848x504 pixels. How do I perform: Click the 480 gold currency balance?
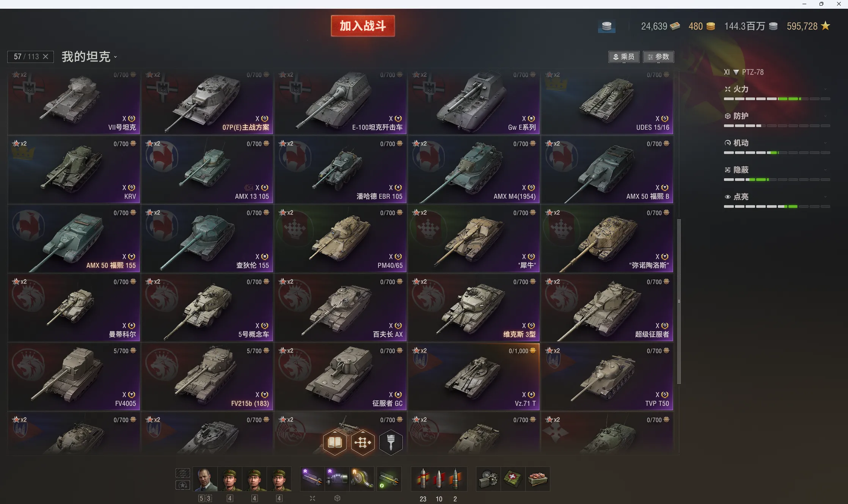[x=702, y=26]
